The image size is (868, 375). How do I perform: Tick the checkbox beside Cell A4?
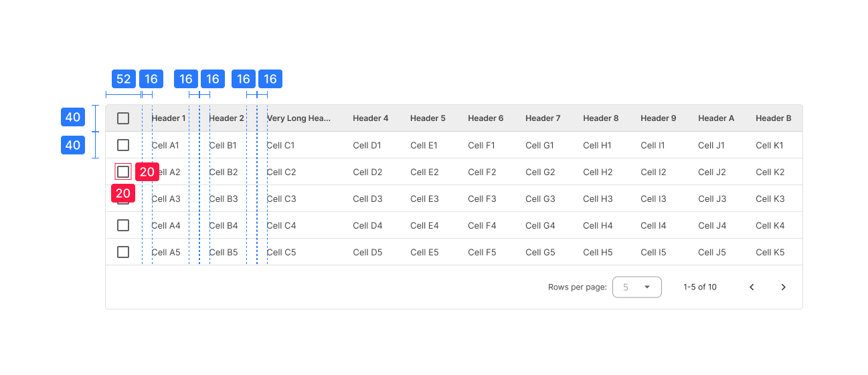pyautogui.click(x=123, y=225)
